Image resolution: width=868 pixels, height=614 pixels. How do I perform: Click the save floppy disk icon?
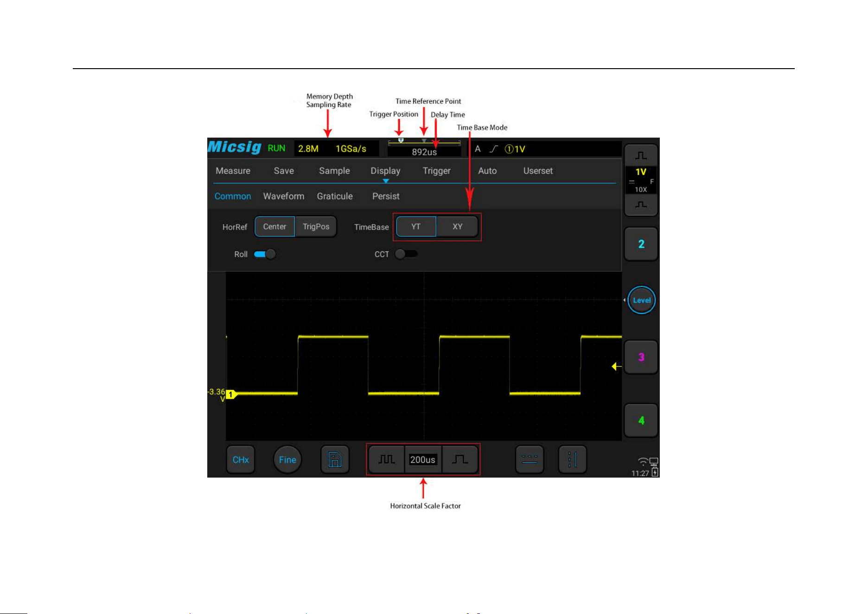335,460
